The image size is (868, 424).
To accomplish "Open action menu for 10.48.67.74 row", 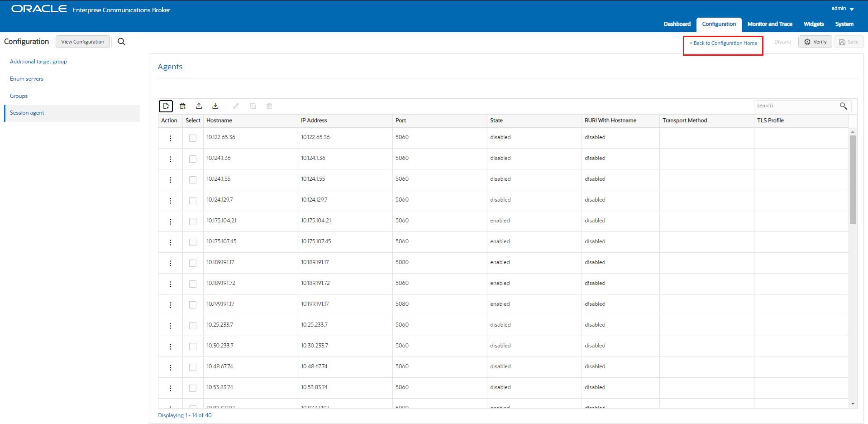I will click(171, 367).
